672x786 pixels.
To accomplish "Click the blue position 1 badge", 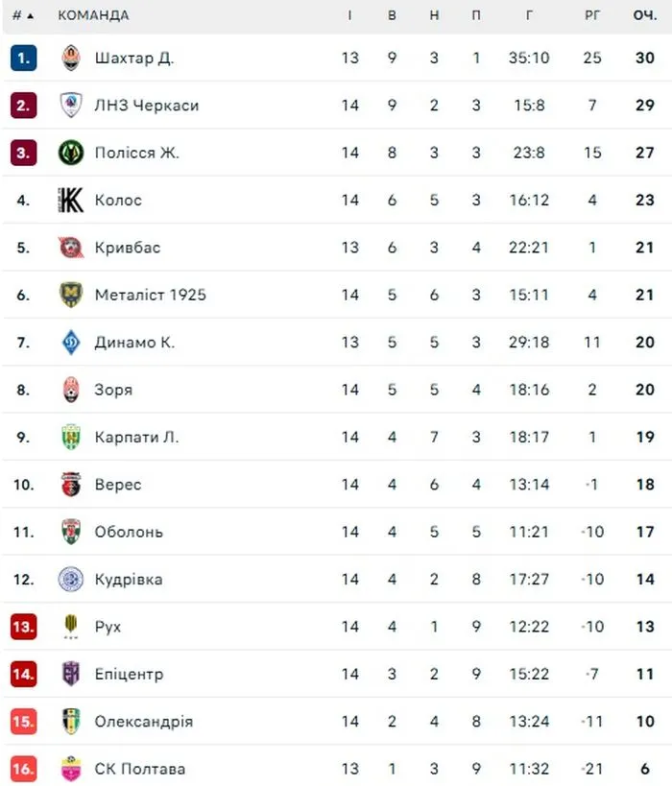I will (24, 58).
